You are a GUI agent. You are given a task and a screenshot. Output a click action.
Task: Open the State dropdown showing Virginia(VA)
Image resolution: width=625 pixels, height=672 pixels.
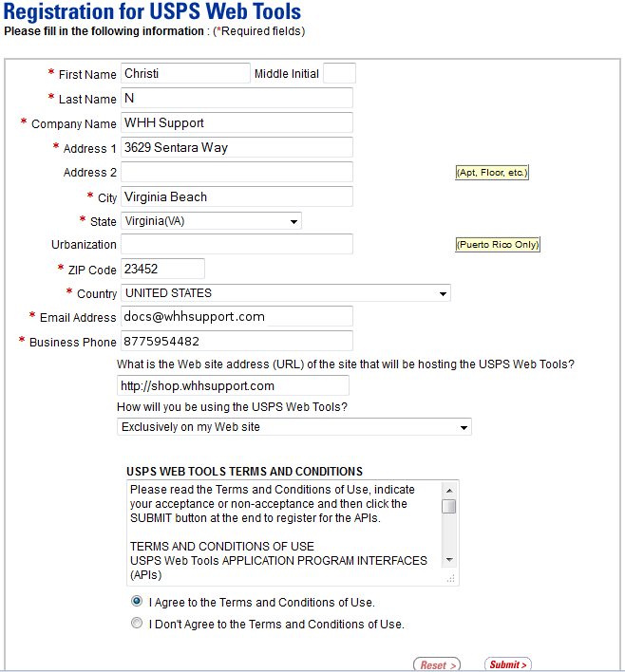tap(211, 221)
